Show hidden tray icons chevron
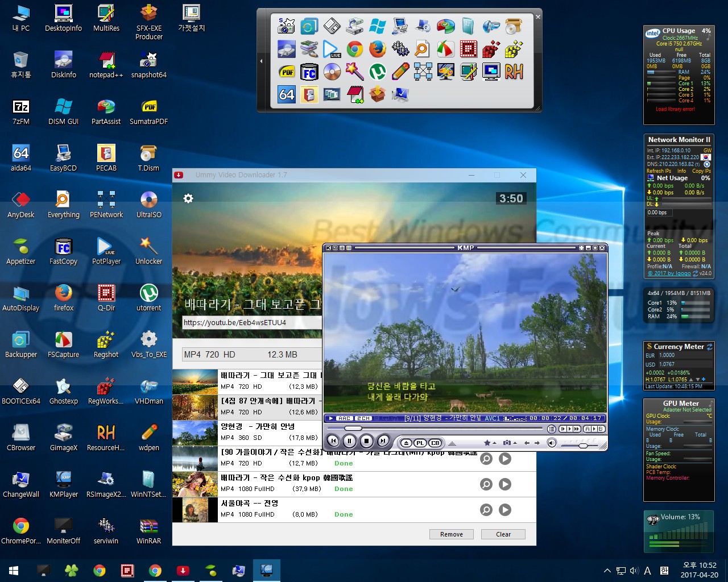728x582 pixels. tap(607, 571)
